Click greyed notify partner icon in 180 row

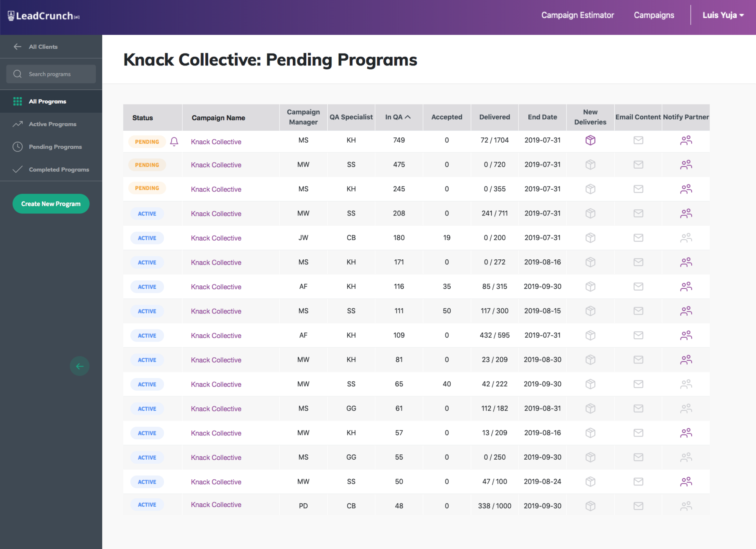point(686,237)
